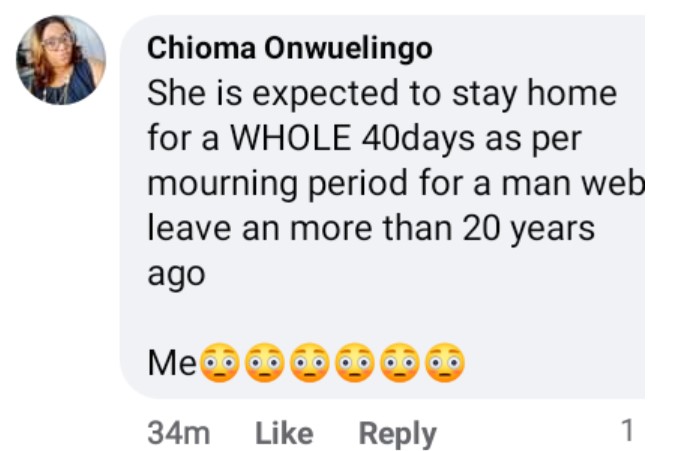Like Chioma's comment
The height and width of the screenshot is (451, 673).
tap(284, 433)
